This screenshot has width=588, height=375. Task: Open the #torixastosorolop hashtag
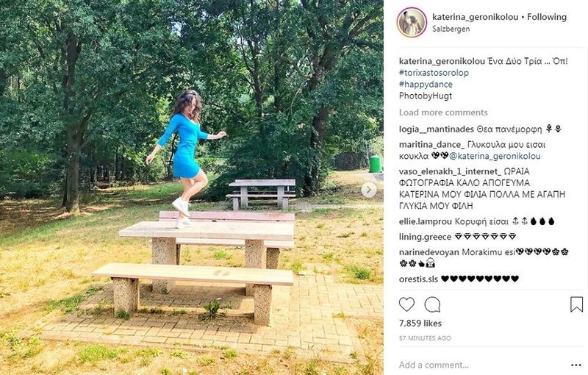(x=434, y=73)
